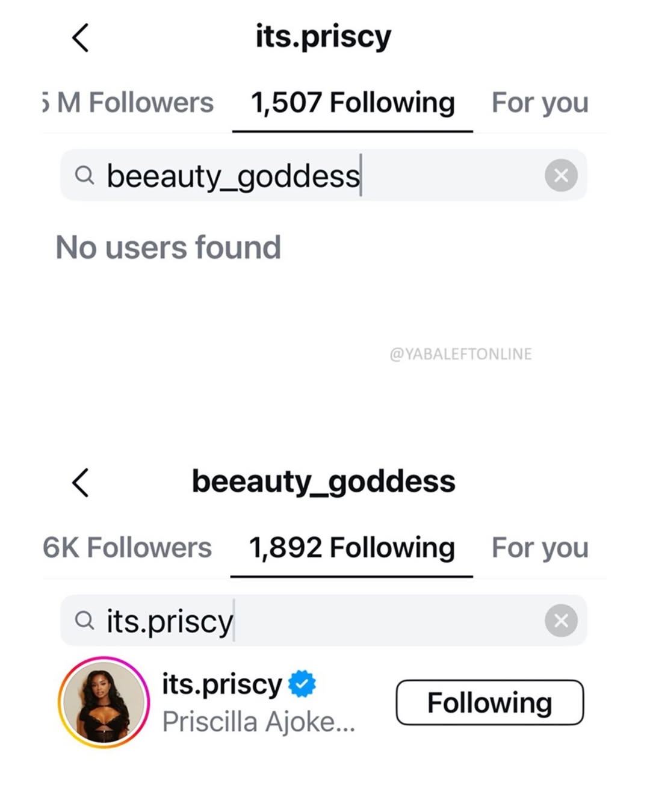The width and height of the screenshot is (650, 812).
Task: Open the its.priscy profile picture story
Action: point(104,702)
